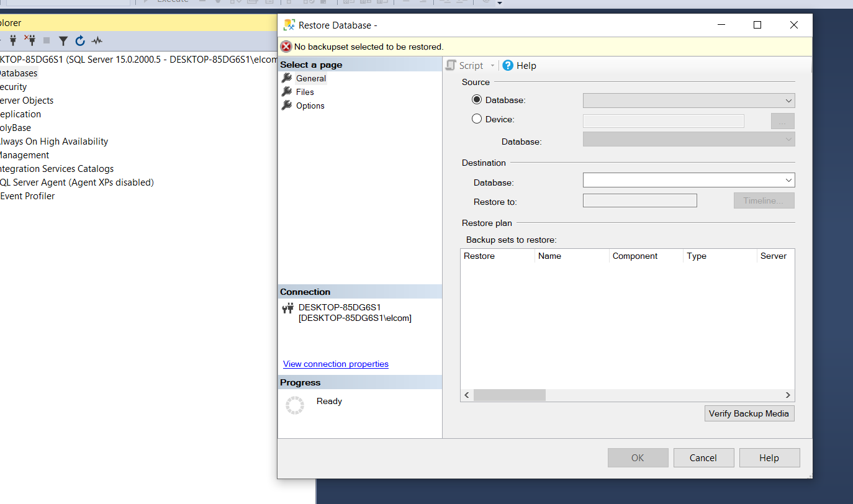Click the Verify Backup Media button
The image size is (853, 504).
click(x=749, y=413)
